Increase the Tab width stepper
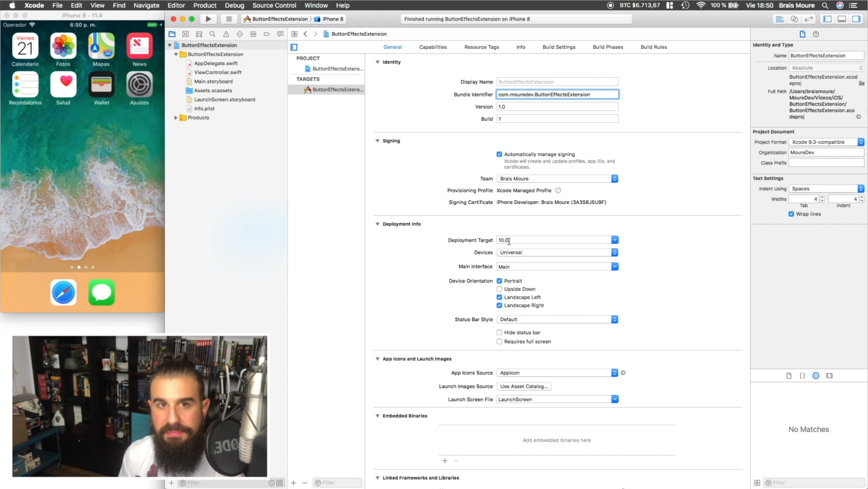This screenshot has width=868, height=489. coord(822,197)
